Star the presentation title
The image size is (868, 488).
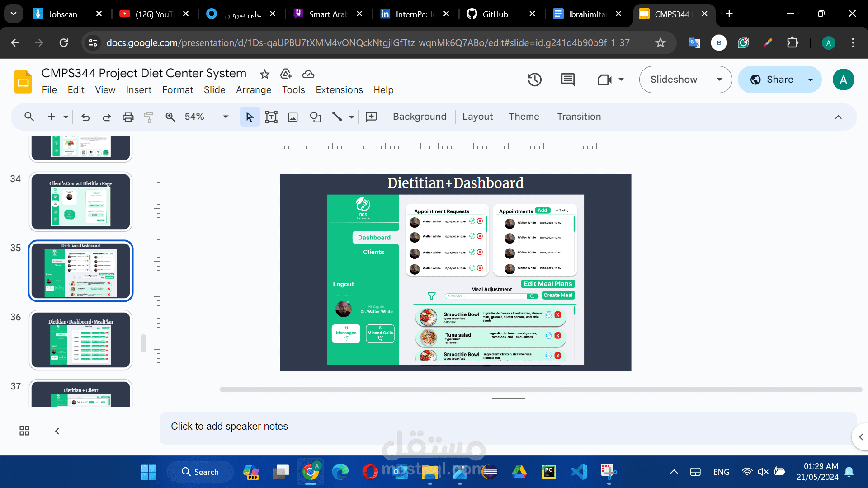click(x=264, y=74)
